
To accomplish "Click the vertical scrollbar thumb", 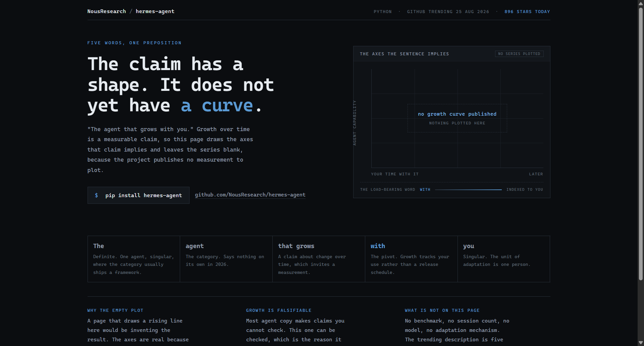I will [x=641, y=143].
